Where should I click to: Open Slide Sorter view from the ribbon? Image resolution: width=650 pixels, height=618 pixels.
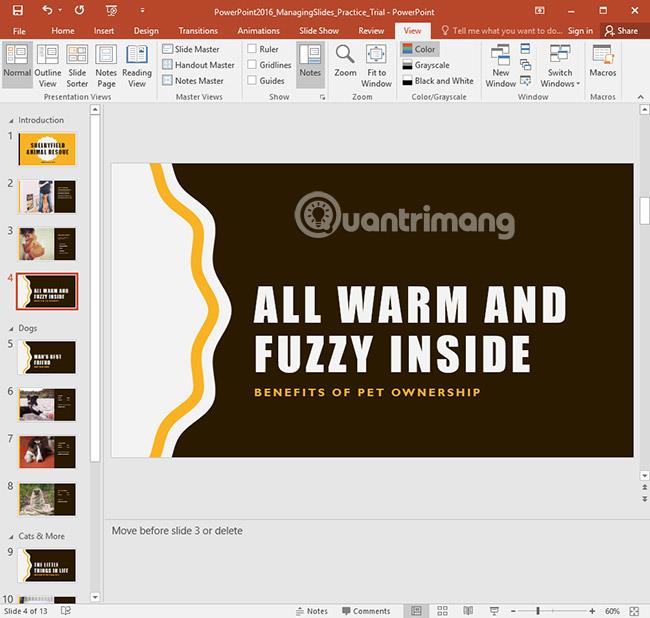coord(77,65)
